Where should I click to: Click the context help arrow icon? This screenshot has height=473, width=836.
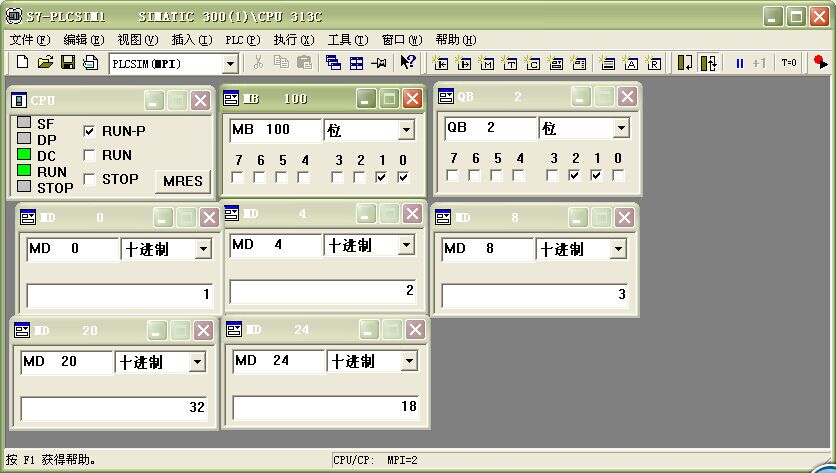pos(408,63)
